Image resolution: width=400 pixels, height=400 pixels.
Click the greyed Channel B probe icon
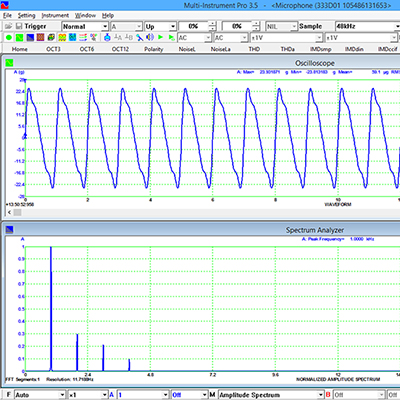click(x=128, y=37)
